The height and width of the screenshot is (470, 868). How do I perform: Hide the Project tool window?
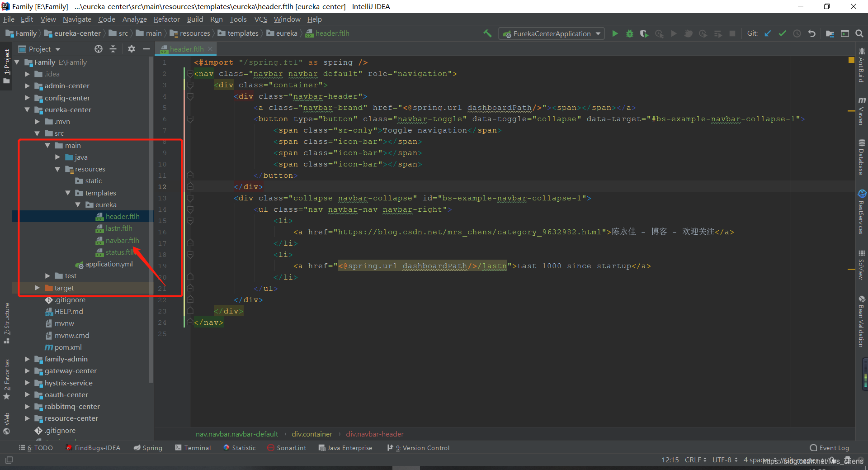pos(146,49)
